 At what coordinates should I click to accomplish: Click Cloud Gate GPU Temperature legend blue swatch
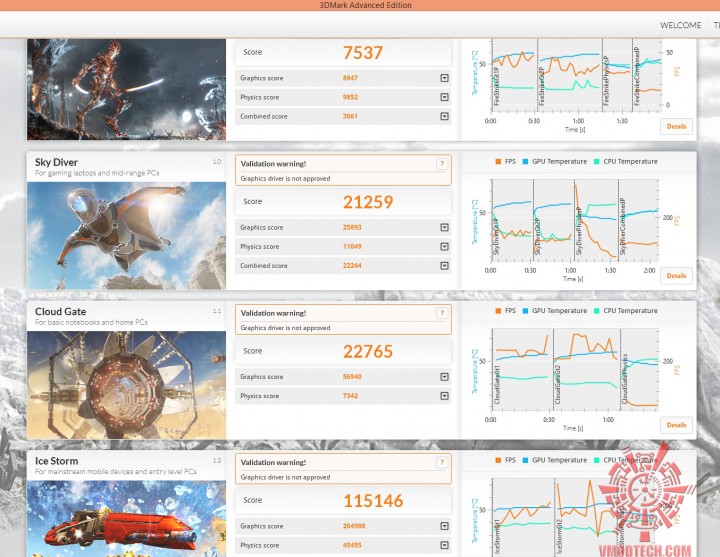pos(525,311)
